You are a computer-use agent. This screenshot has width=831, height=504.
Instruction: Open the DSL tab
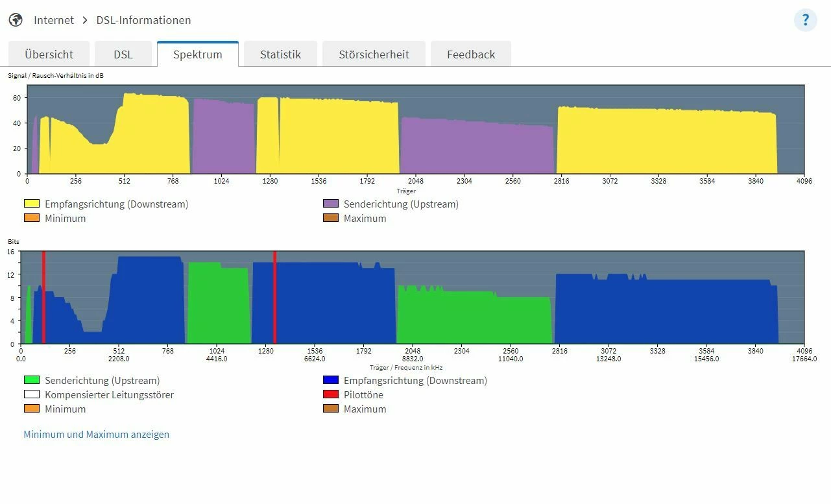pyautogui.click(x=123, y=54)
